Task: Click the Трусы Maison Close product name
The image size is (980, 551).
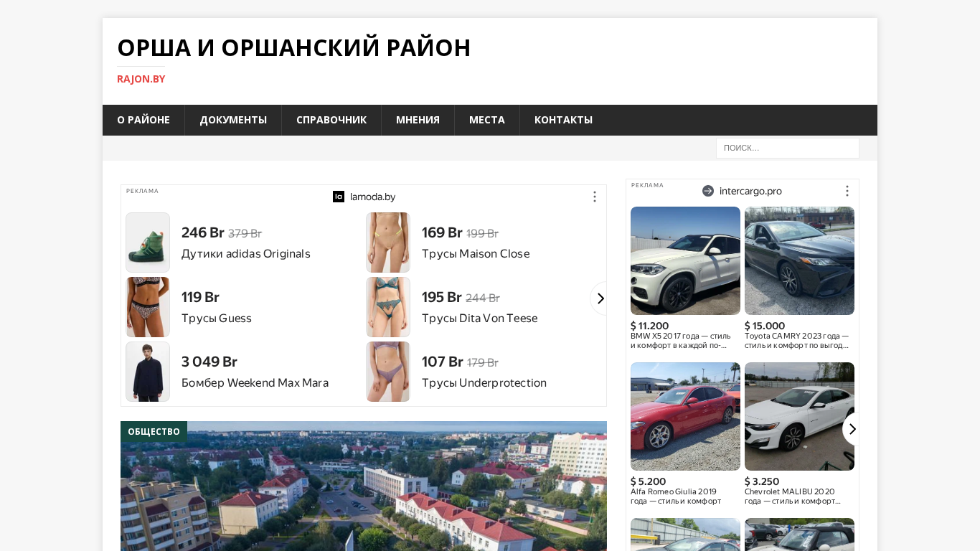Action: point(476,254)
